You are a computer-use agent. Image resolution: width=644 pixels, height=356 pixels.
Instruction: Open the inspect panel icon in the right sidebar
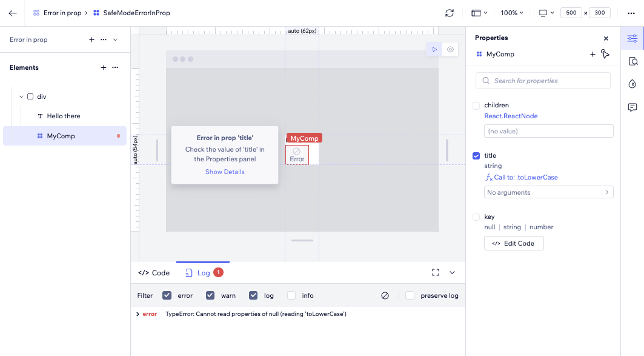click(x=632, y=62)
